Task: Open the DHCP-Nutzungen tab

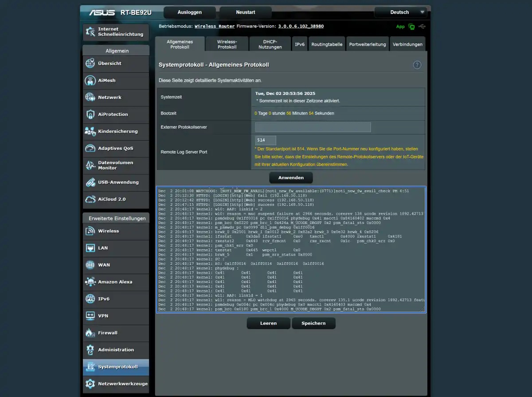Action: click(x=270, y=44)
